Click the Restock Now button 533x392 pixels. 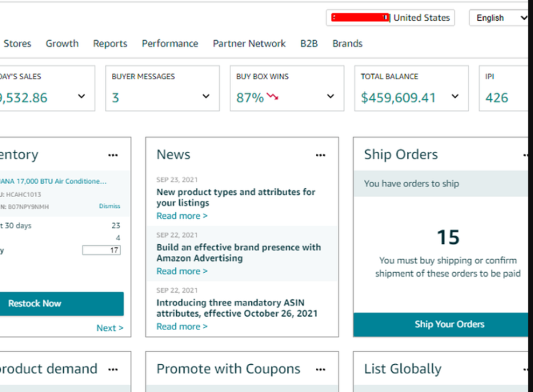click(x=61, y=303)
